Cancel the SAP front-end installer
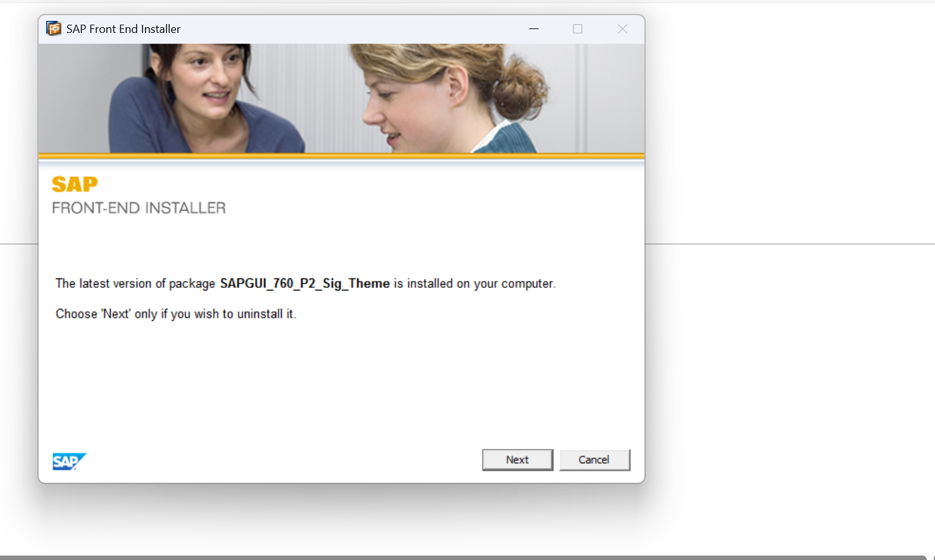Viewport: 935px width, 560px height. tap(594, 460)
